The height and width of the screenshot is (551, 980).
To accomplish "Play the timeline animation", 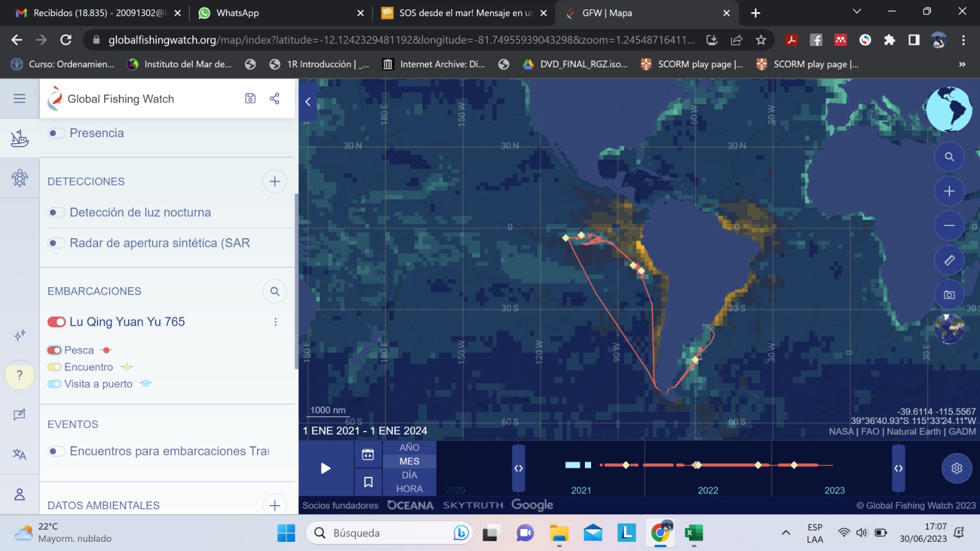I will (x=325, y=468).
